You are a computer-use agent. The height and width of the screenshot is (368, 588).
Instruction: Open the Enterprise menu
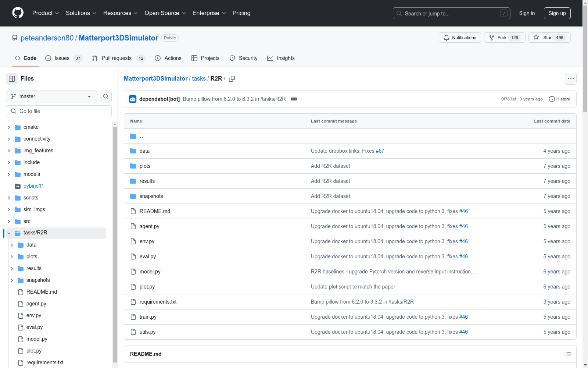click(209, 13)
